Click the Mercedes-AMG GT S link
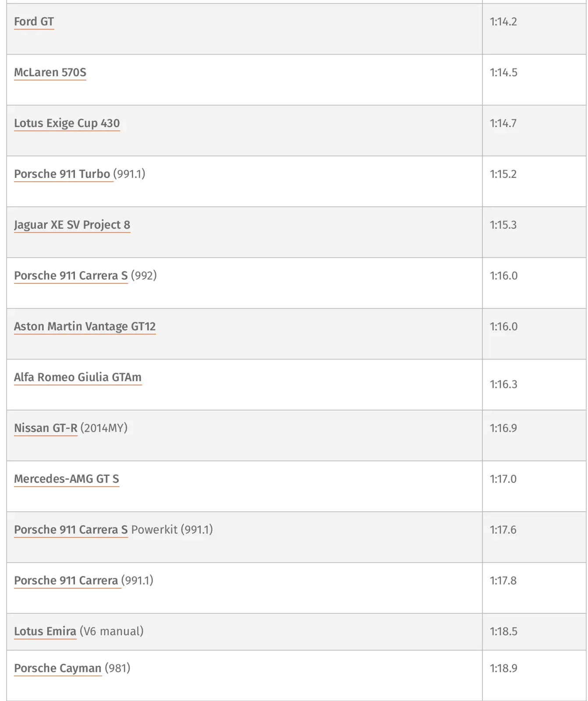The image size is (588, 701). coord(66,479)
